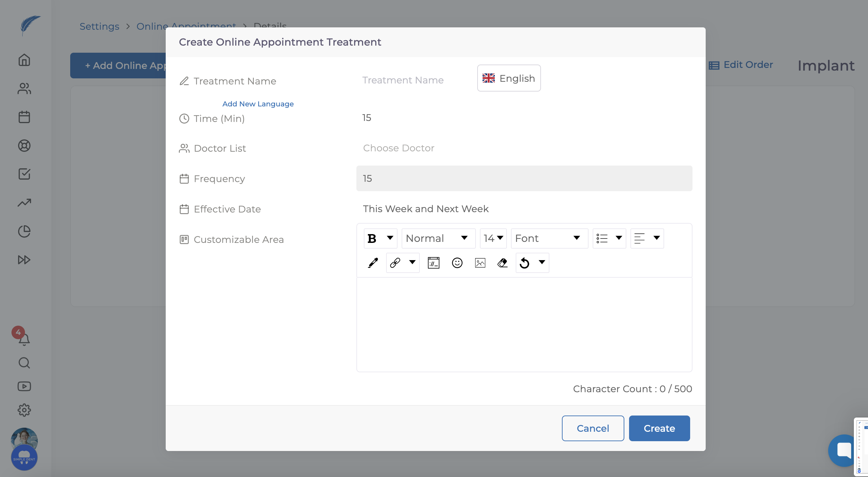Click the Add New Language link
Screen dimensions: 868x477
258,104
